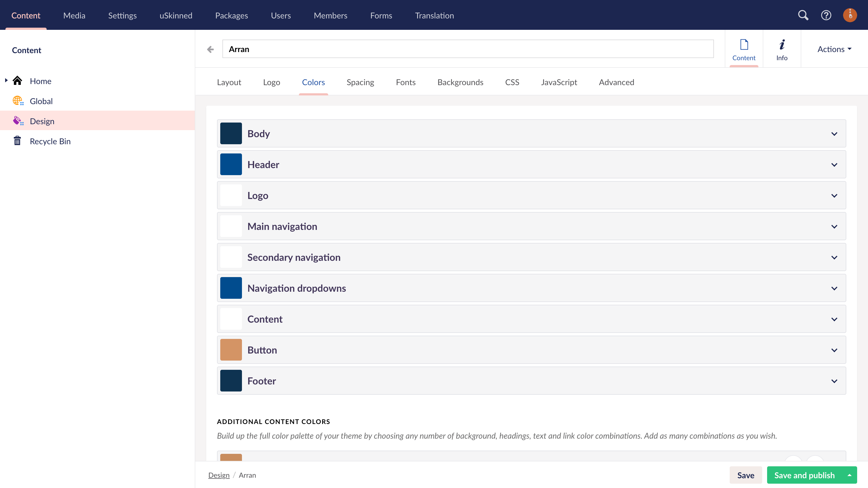The height and width of the screenshot is (488, 868).
Task: Follow the Design breadcrumb link
Action: pos(219,475)
